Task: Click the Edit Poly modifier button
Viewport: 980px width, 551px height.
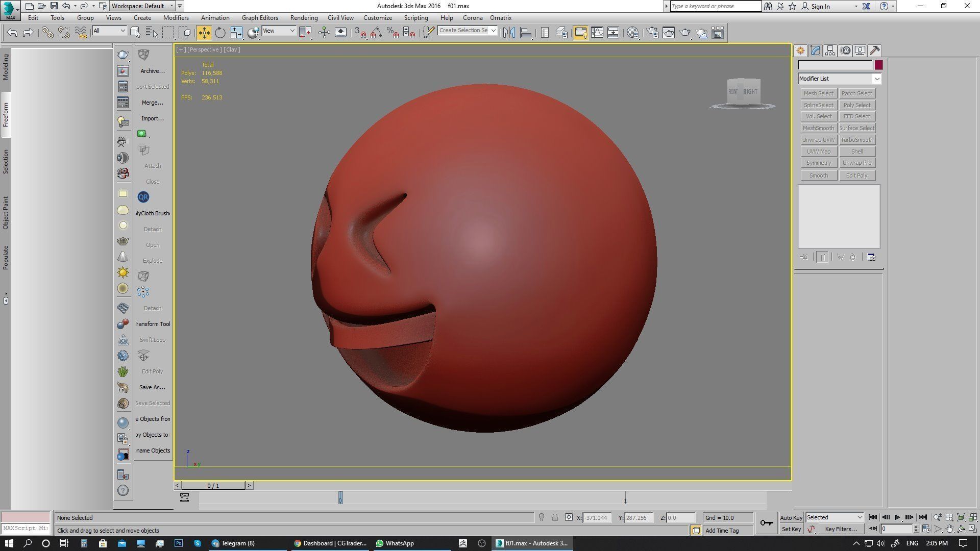Action: 857,176
